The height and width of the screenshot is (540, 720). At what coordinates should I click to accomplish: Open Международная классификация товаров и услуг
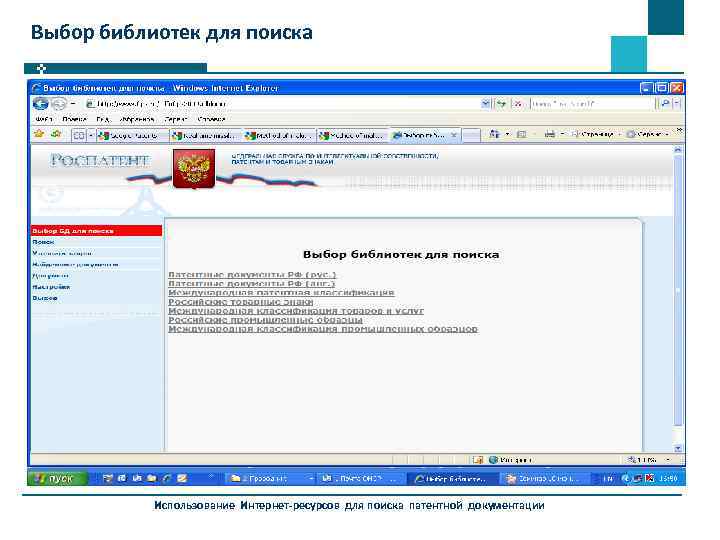296,311
